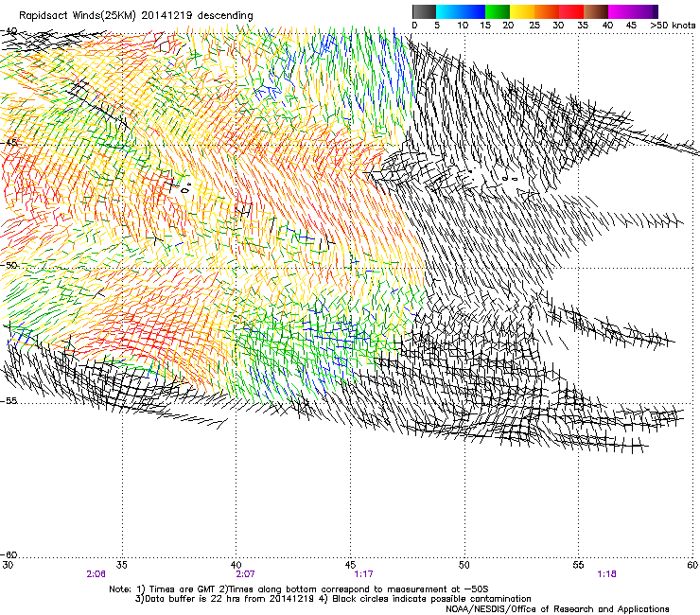Click the longitude axis label '40'
This screenshot has width=700, height=615.
point(236,565)
